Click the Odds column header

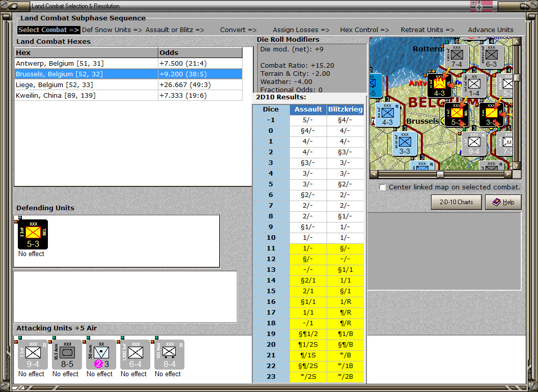click(x=200, y=52)
